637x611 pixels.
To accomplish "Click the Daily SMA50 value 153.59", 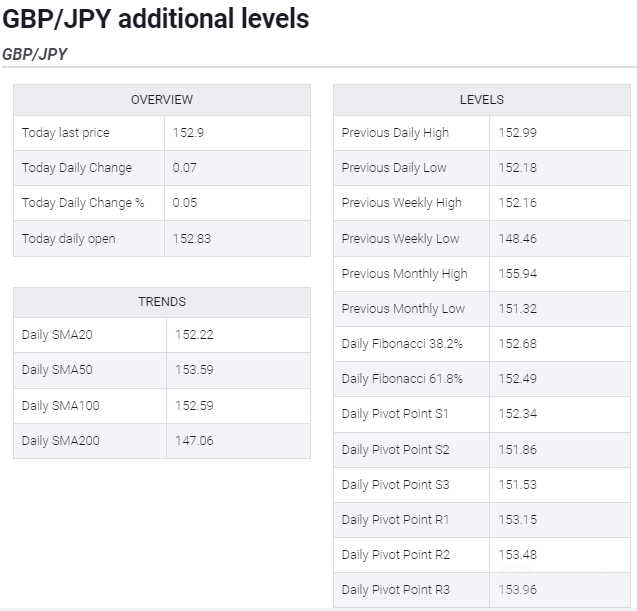I will pyautogui.click(x=194, y=370).
